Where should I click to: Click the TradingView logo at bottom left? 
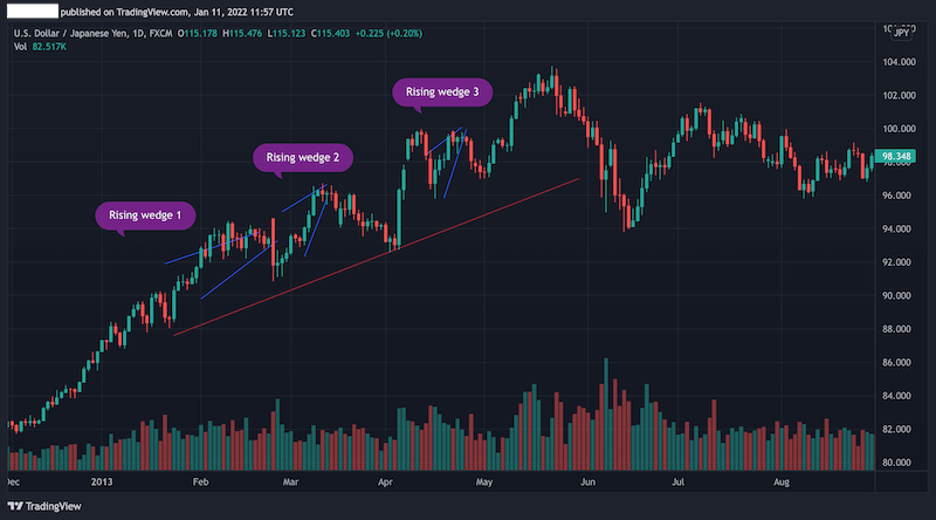coord(44,506)
